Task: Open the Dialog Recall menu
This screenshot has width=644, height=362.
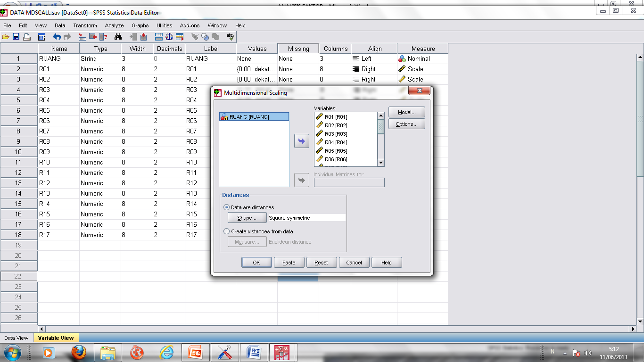Action: (41, 36)
